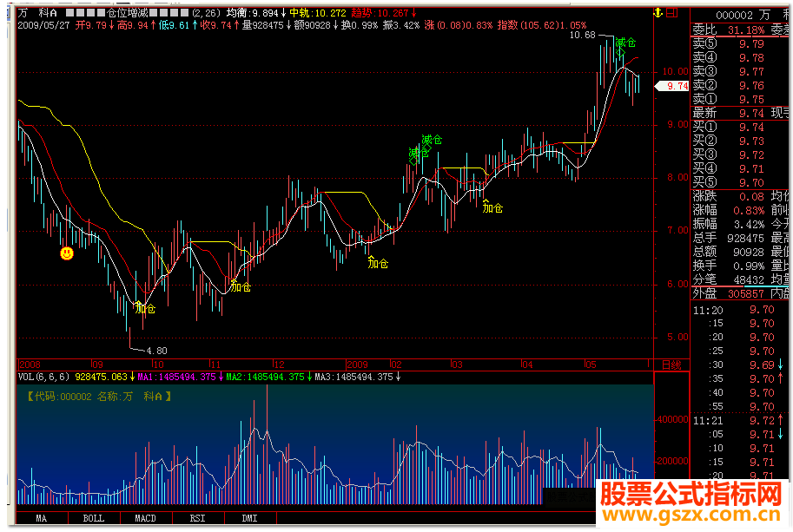Click the 10.68 high price label
Screen dimensions: 793x532
[x=582, y=35]
